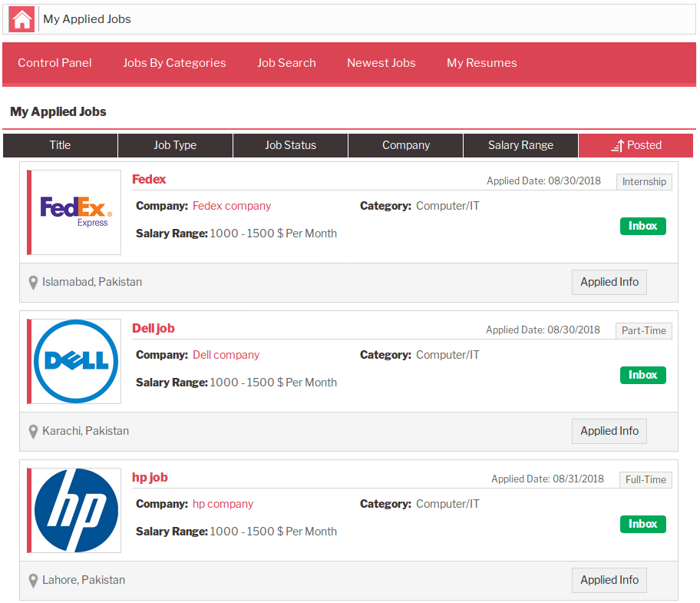Open the Fedex job title link
This screenshot has height=603, width=700.
point(149,179)
